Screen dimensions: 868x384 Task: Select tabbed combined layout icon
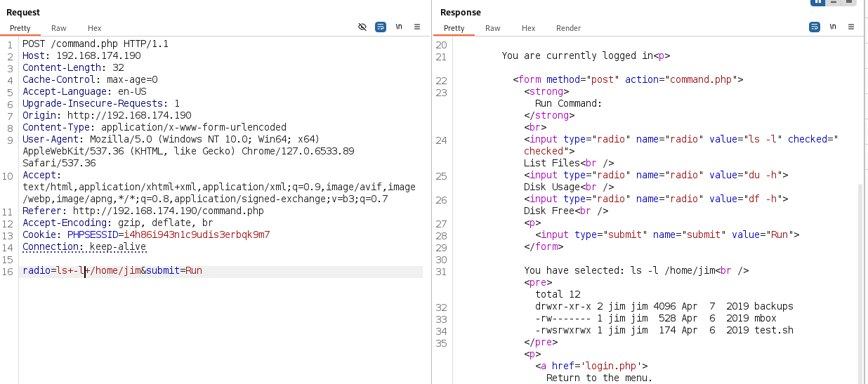[850, 2]
